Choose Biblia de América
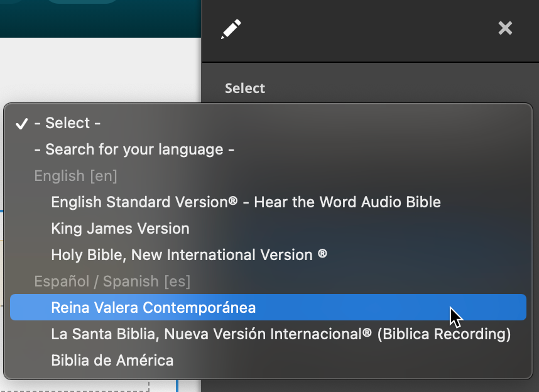 (x=112, y=361)
